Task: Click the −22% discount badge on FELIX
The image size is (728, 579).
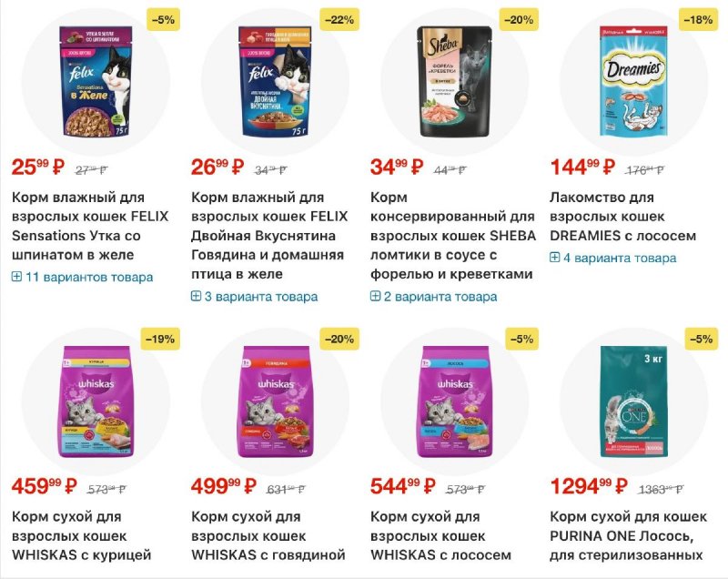Action: click(339, 19)
